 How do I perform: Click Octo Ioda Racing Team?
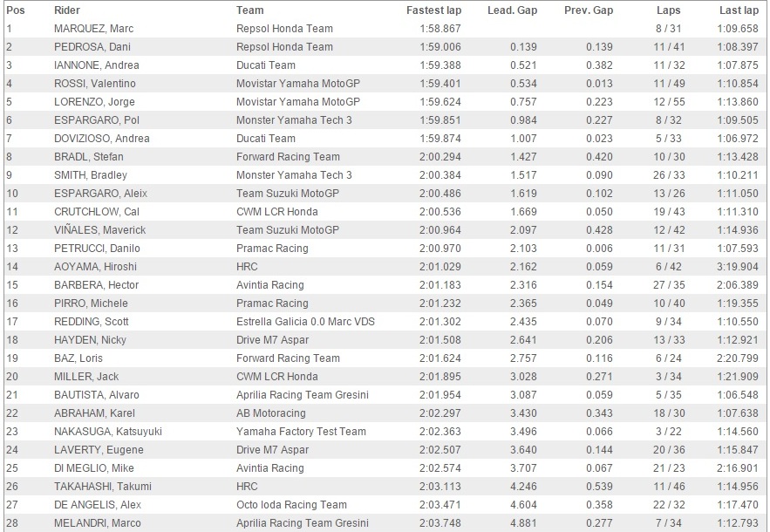pos(291,504)
